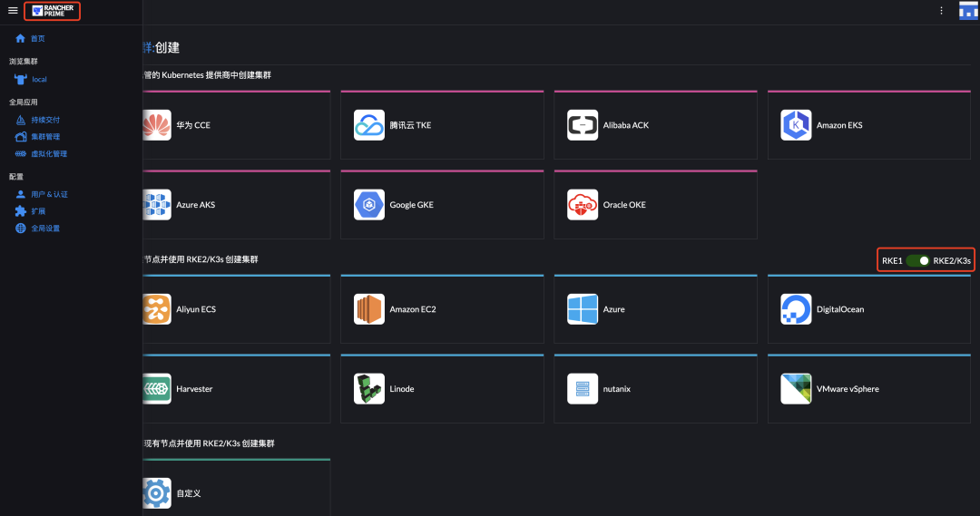Select the Amazon EC2 node driver card

click(x=442, y=309)
